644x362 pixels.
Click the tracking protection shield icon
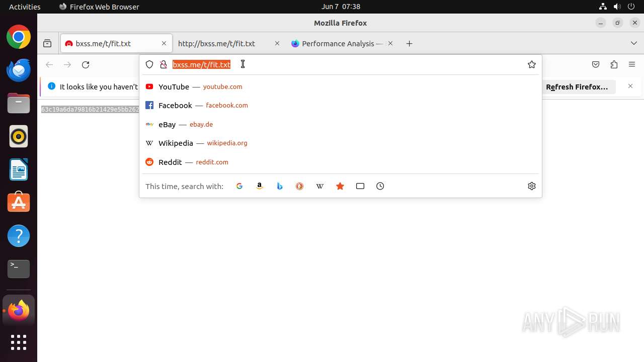click(149, 64)
